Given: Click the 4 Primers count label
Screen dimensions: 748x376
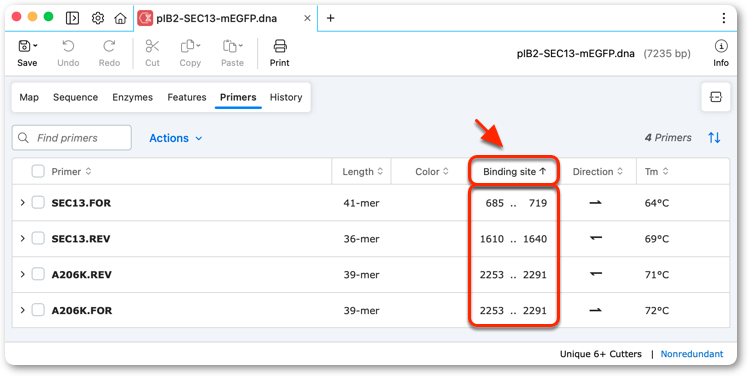Looking at the screenshot, I should point(668,138).
